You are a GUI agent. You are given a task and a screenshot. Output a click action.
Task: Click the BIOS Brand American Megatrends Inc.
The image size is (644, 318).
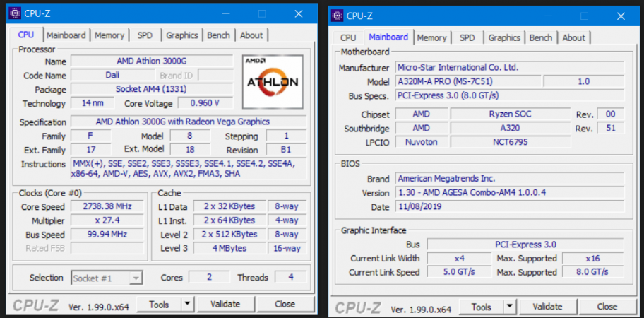tap(510, 178)
